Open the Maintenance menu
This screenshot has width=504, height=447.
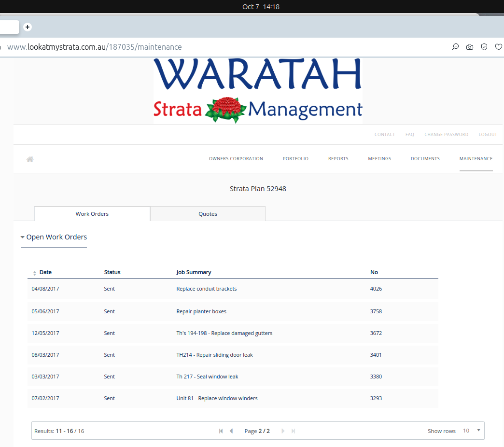[x=476, y=159]
